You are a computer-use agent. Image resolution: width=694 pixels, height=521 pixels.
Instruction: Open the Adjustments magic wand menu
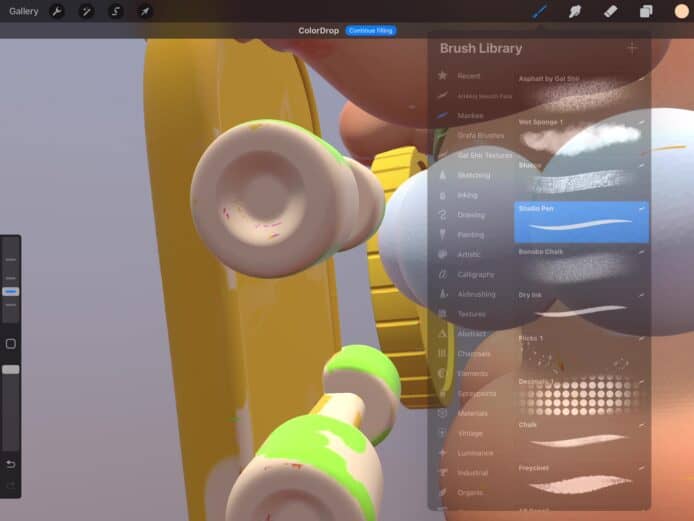pos(86,11)
